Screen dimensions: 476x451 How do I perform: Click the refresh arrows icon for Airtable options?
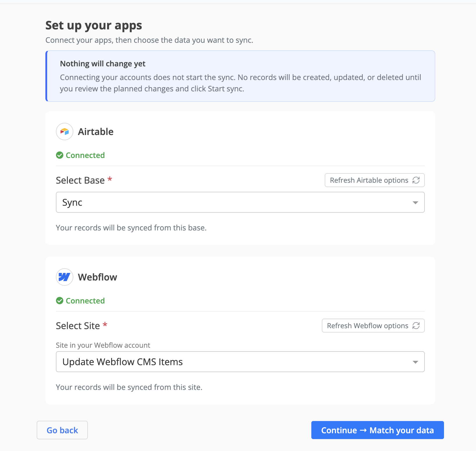coord(416,180)
